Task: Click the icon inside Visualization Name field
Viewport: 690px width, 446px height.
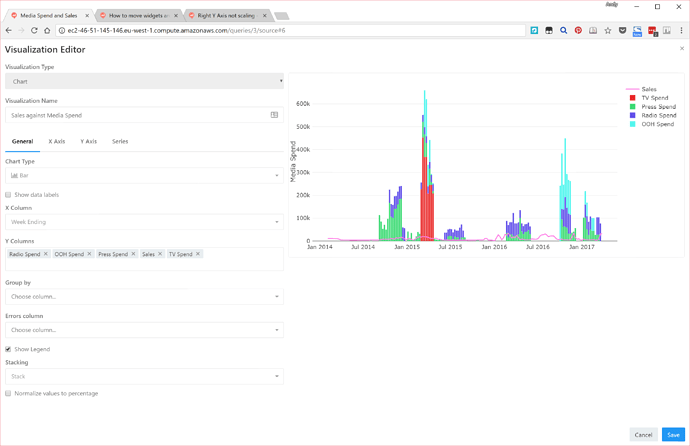Action: (274, 115)
